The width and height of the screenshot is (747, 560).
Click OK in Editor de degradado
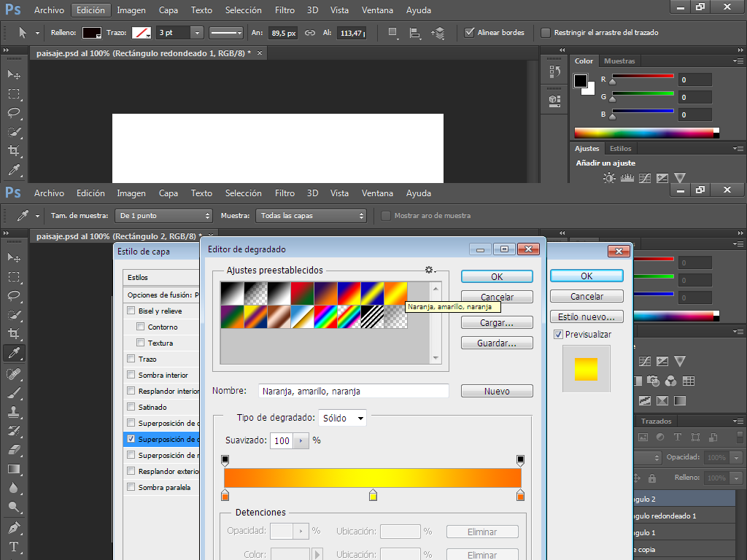pos(497,276)
